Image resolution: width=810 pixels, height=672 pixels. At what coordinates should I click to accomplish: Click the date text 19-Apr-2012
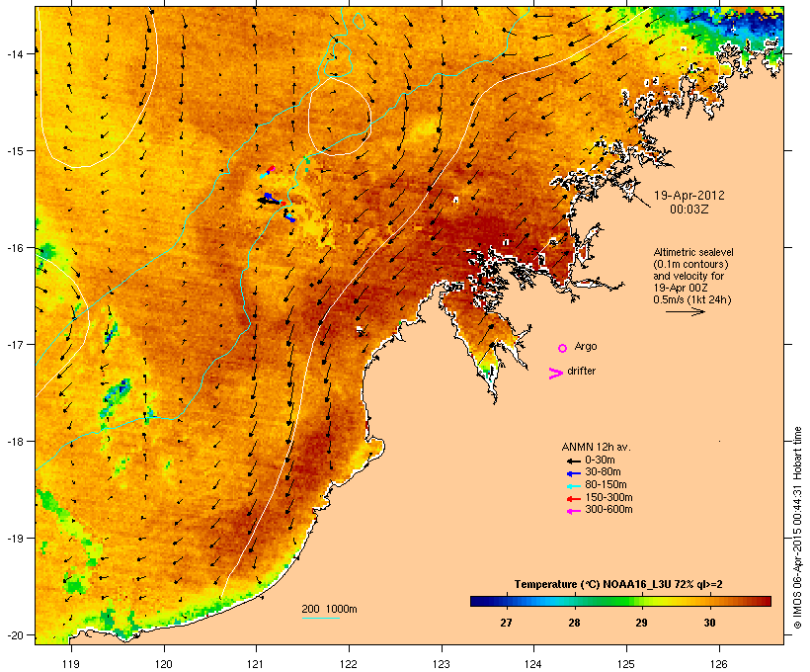689,196
